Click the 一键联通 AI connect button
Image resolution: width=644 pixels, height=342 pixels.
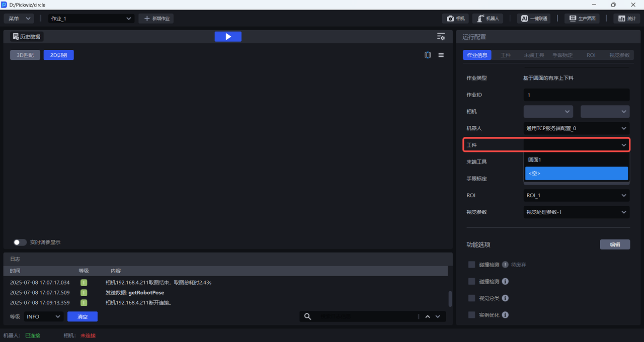(x=533, y=19)
